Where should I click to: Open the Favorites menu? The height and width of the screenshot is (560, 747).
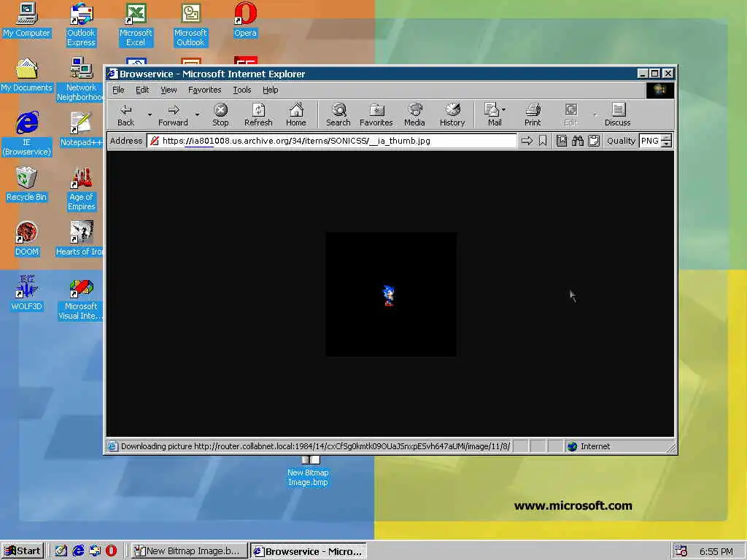[204, 90]
